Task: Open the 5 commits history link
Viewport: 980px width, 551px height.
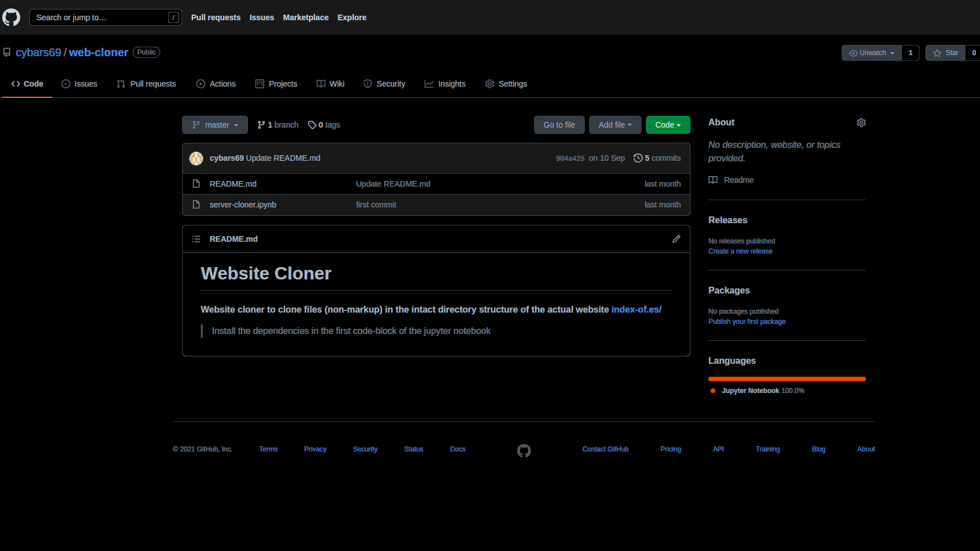Action: tap(657, 158)
